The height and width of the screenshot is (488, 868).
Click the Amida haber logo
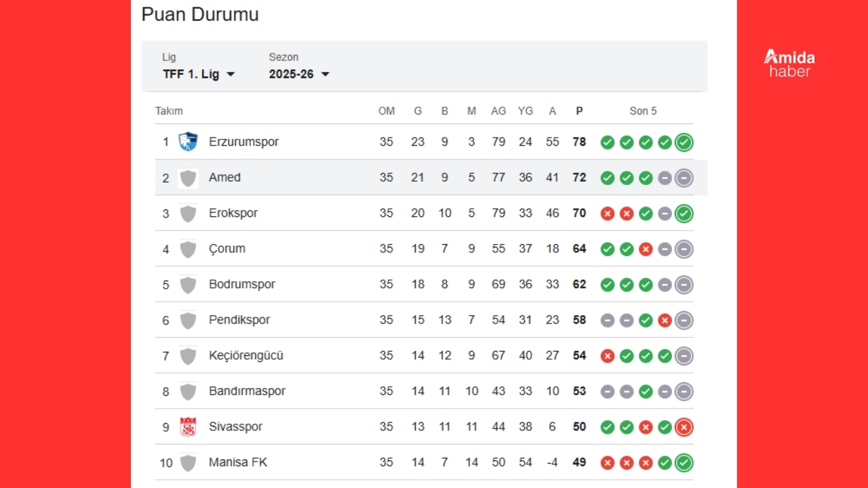pos(789,63)
